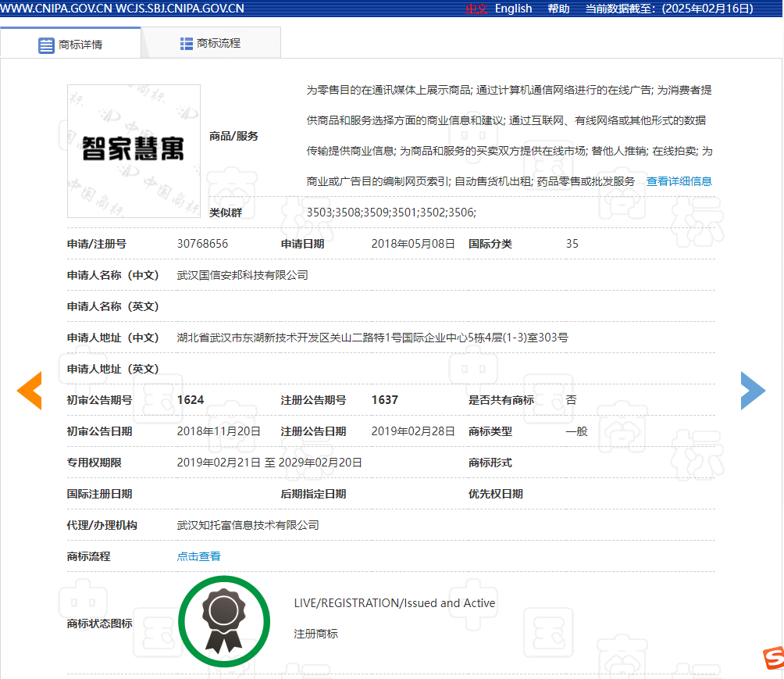Select registration number 30768656
Screen dimensions: 784x679
pyautogui.click(x=202, y=244)
